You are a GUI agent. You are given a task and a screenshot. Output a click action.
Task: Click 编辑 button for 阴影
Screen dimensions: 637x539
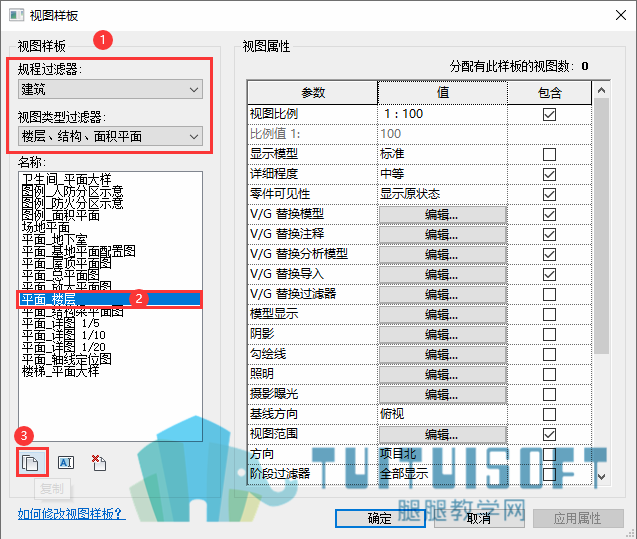click(x=442, y=334)
